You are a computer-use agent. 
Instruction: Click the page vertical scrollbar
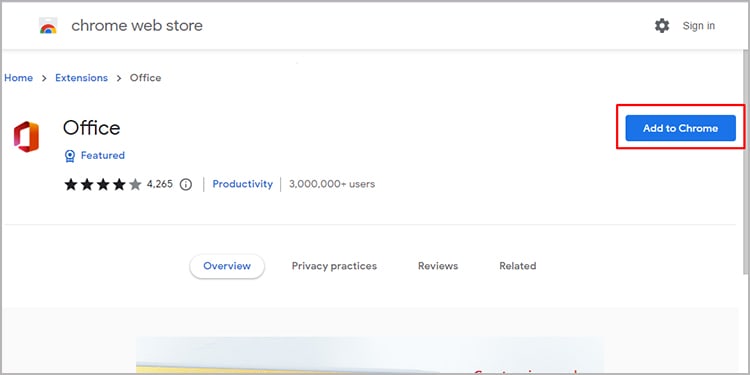point(746,163)
